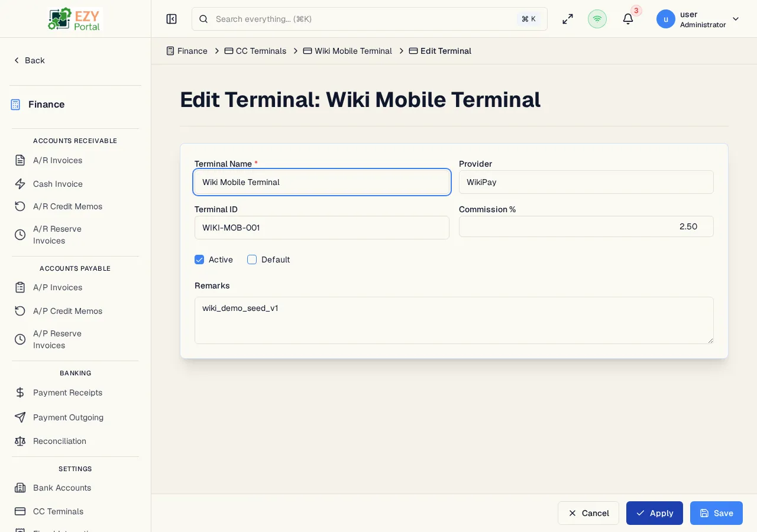Navigate to Finance breadcrumb link

pyautogui.click(x=192, y=51)
